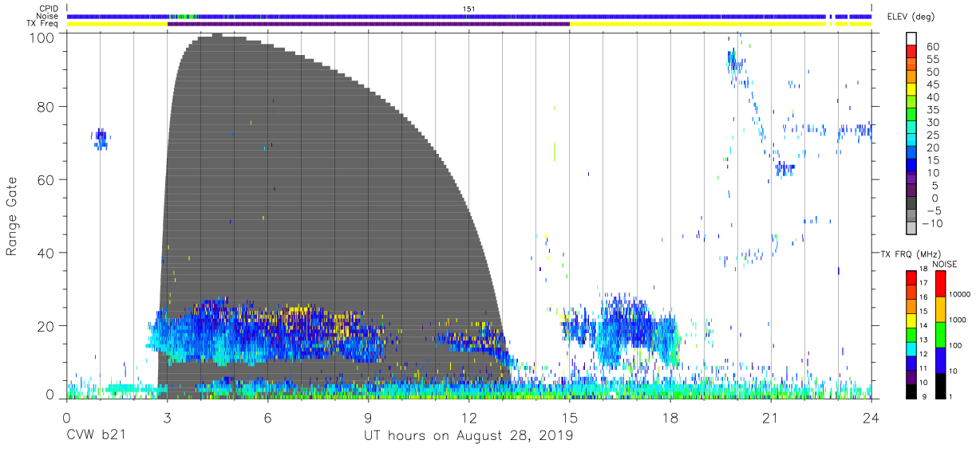
Task: Click the 3 tick label on time axis
Action: pyautogui.click(x=167, y=417)
